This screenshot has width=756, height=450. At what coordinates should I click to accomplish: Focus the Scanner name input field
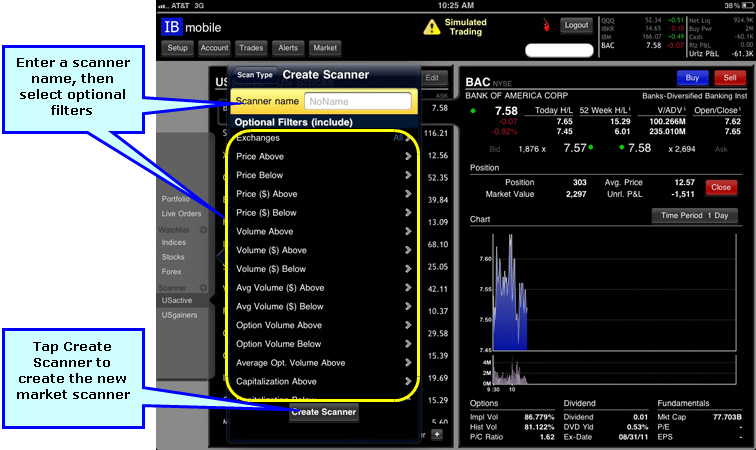(358, 101)
